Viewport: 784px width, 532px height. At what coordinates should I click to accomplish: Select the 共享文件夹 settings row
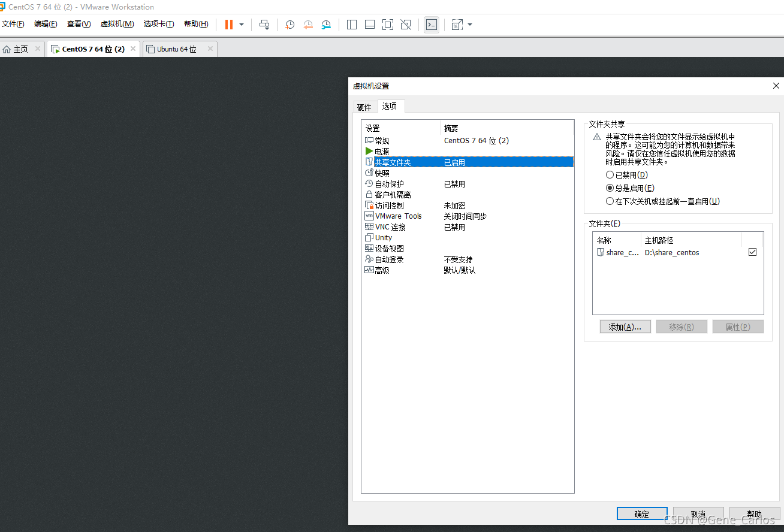pos(468,162)
